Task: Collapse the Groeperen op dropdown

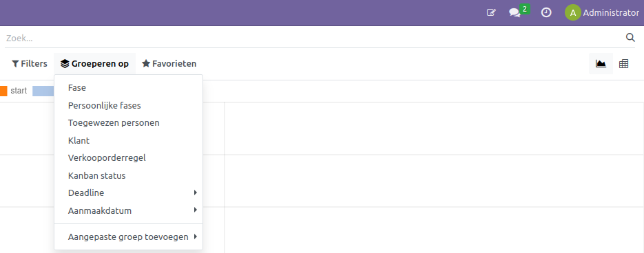Action: click(x=94, y=63)
